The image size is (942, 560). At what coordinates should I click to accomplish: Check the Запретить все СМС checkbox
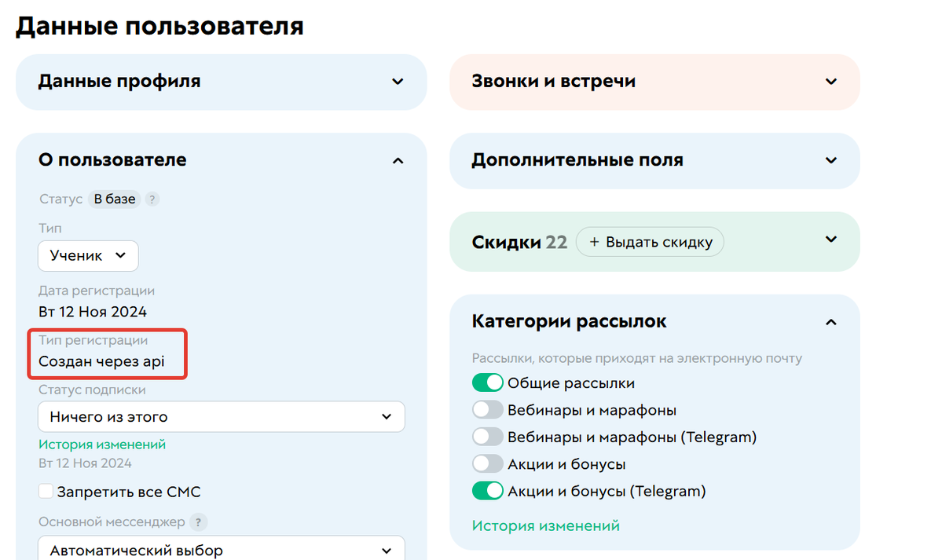coord(46,491)
